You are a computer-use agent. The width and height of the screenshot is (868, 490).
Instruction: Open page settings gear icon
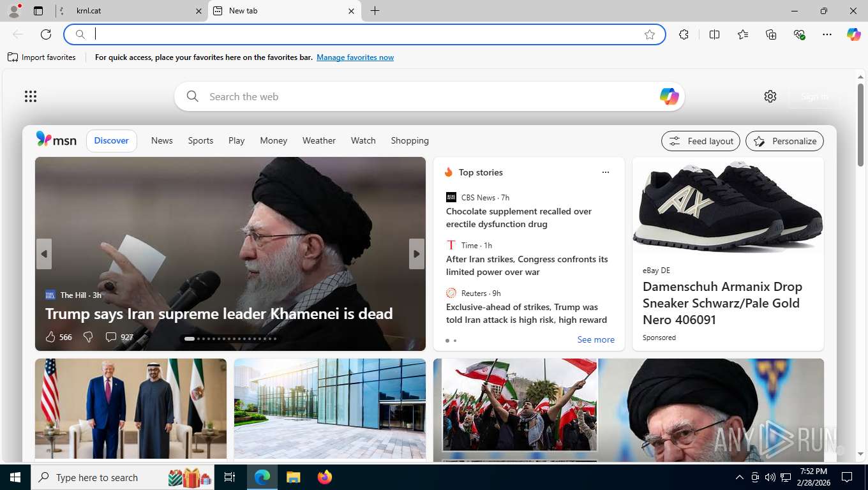tap(770, 96)
